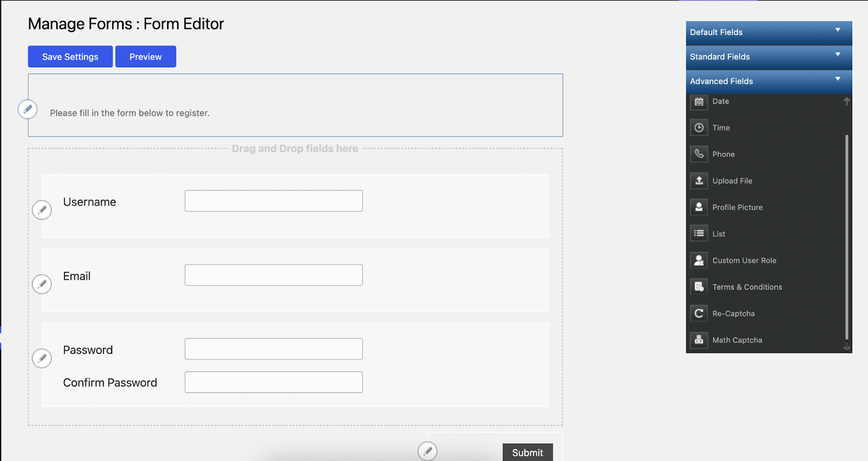This screenshot has width=868, height=461.
Task: Click the Date field label
Action: click(x=720, y=102)
